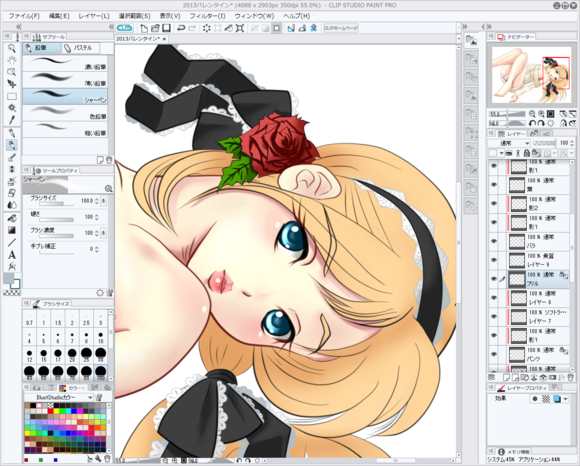Select the Gradient tool
The width and height of the screenshot is (580, 466).
pos(12,230)
